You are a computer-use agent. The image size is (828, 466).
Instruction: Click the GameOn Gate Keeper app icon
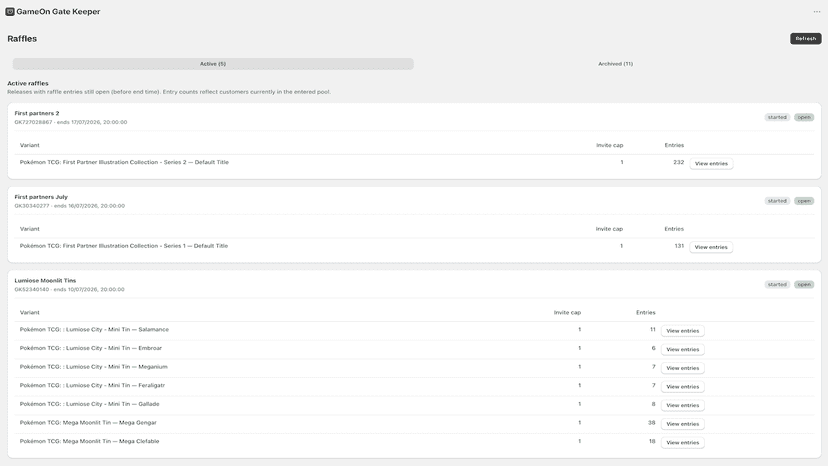[x=10, y=12]
